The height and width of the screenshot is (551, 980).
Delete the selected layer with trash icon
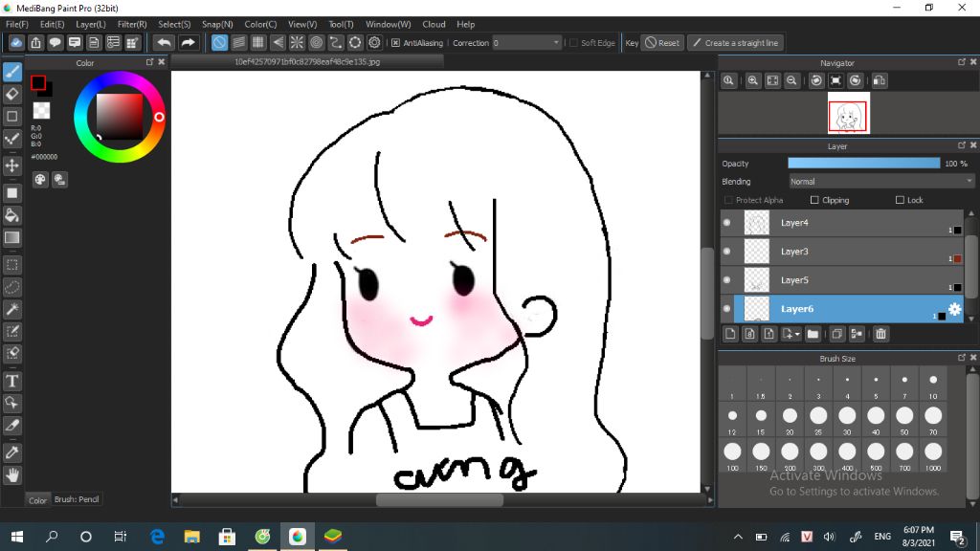pyautogui.click(x=880, y=334)
